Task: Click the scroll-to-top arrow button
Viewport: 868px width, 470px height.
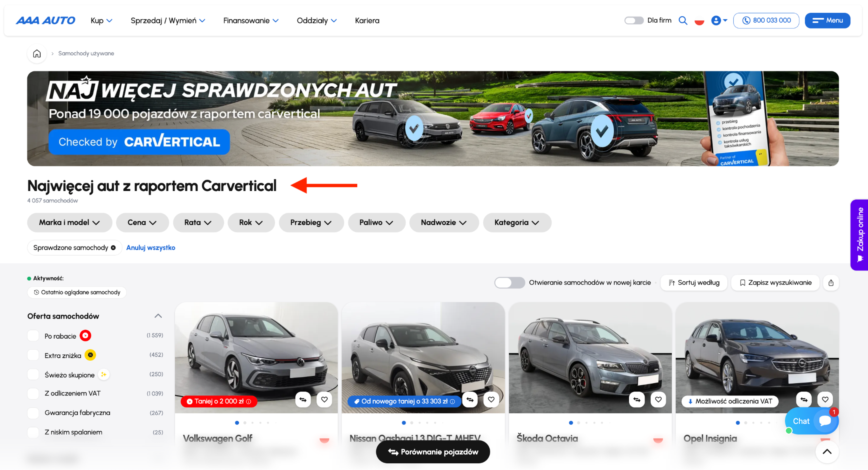Action: click(827, 452)
